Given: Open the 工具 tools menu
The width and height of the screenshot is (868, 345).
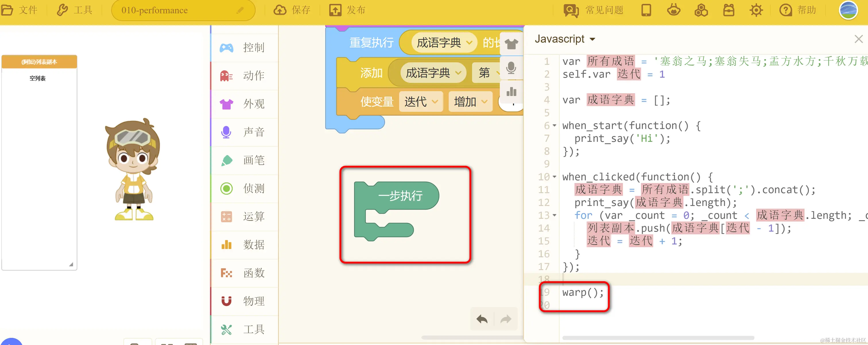Looking at the screenshot, I should pyautogui.click(x=75, y=10).
